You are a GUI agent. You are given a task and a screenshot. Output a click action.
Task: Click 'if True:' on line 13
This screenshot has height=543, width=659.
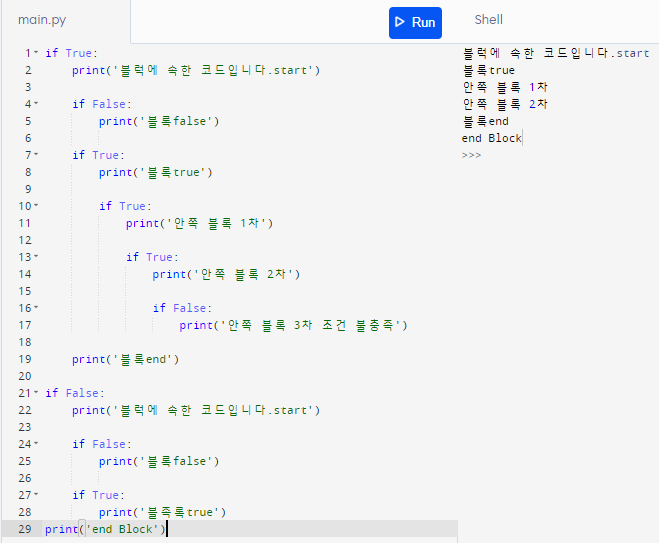pos(152,257)
